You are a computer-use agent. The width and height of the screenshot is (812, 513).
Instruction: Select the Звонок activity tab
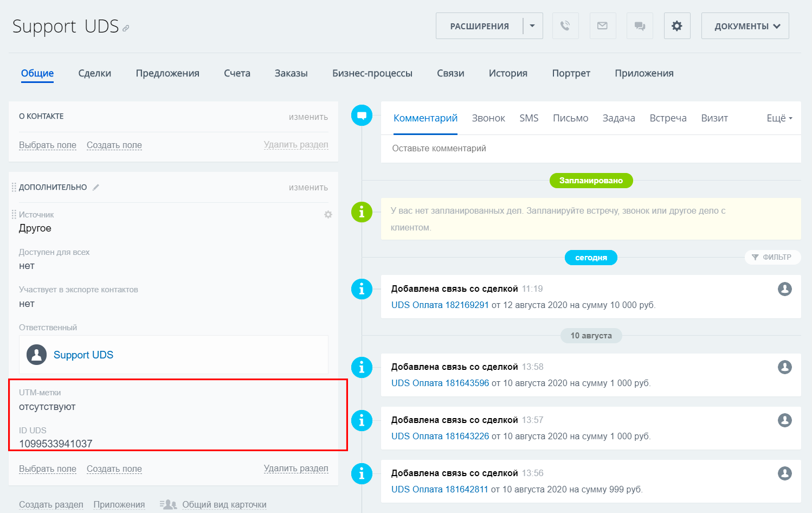tap(488, 118)
